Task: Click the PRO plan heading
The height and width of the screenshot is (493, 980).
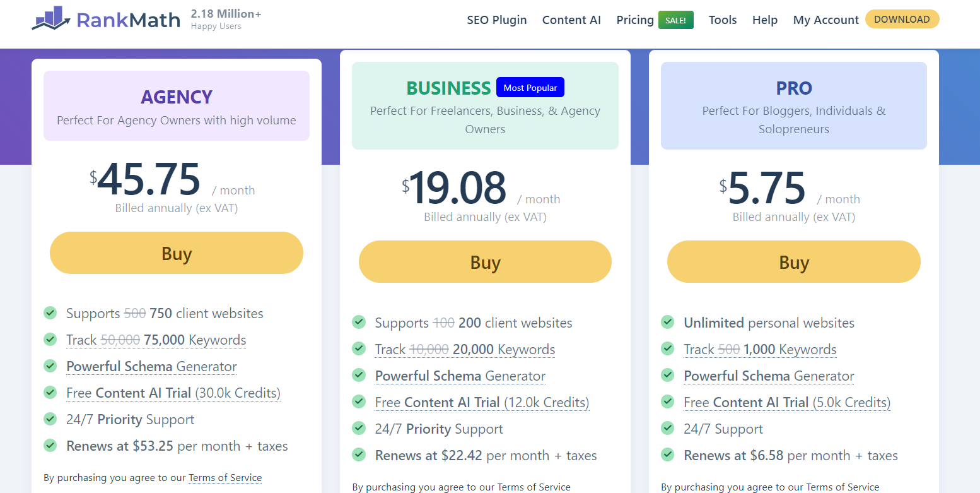Action: tap(794, 88)
